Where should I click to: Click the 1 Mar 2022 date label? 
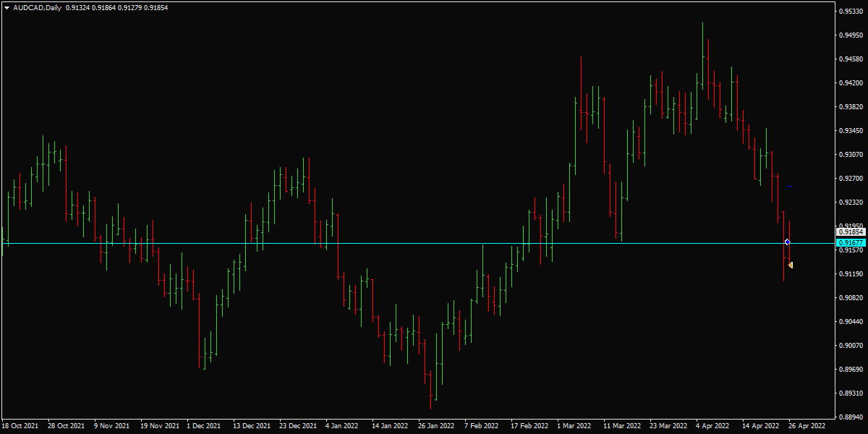574,426
